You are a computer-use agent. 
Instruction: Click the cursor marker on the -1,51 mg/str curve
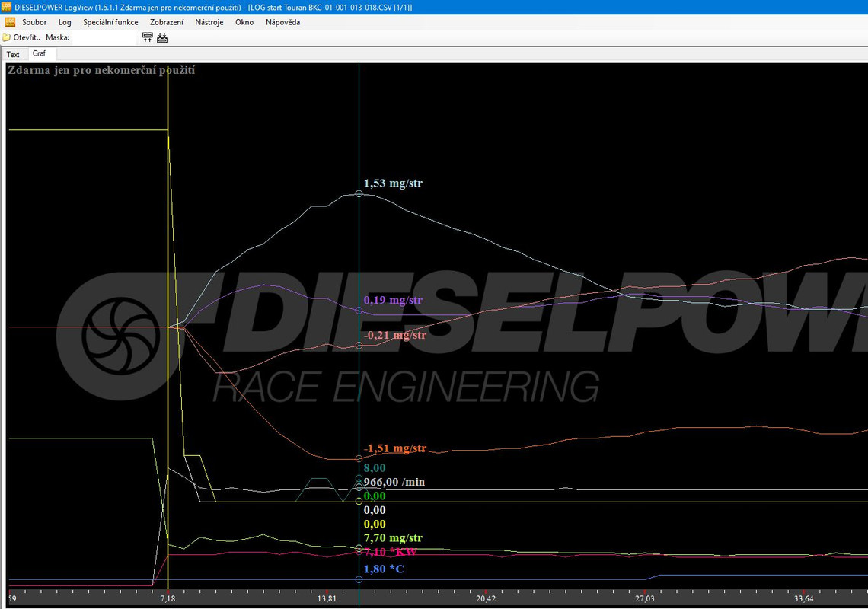coord(359,459)
